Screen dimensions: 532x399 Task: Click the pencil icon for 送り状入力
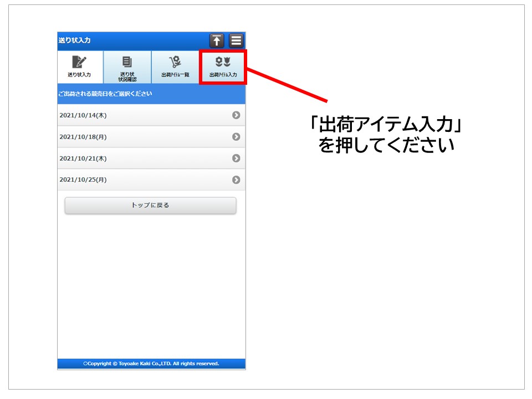[79, 62]
